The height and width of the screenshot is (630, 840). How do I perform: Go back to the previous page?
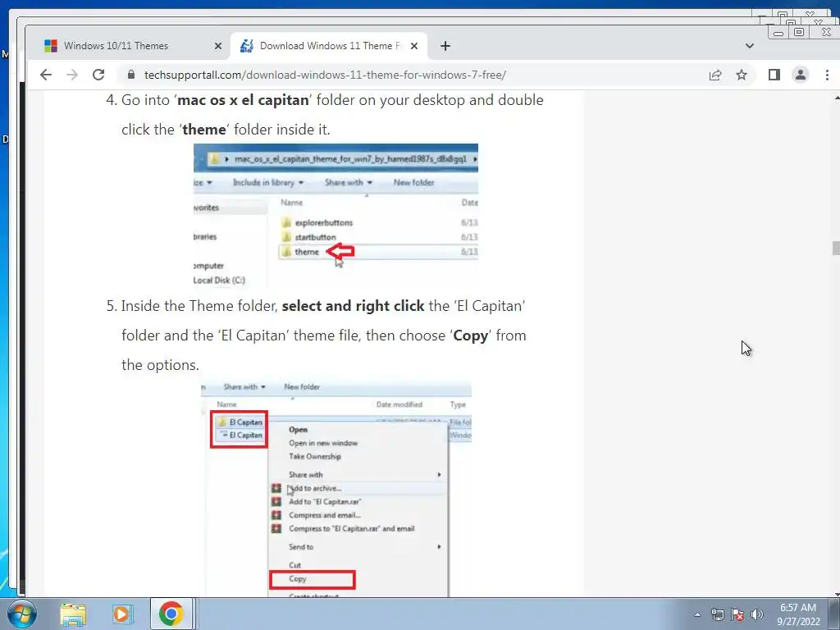coord(46,75)
